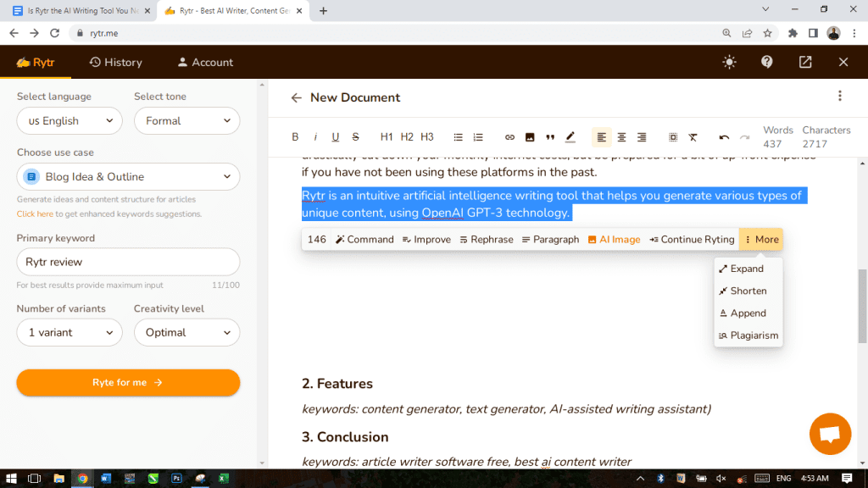
Task: Add a block quote
Action: point(549,136)
